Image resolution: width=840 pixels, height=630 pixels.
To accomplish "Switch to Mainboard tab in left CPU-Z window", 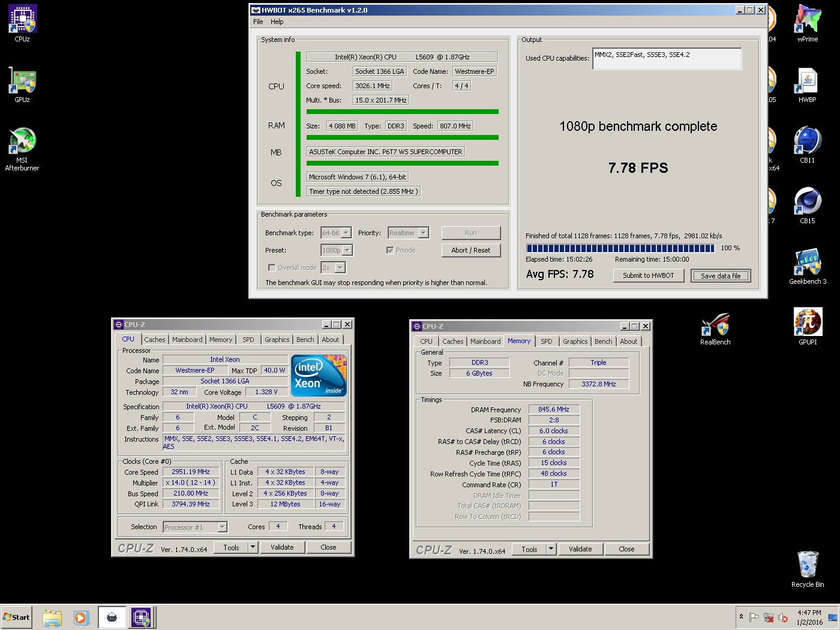I will click(187, 340).
